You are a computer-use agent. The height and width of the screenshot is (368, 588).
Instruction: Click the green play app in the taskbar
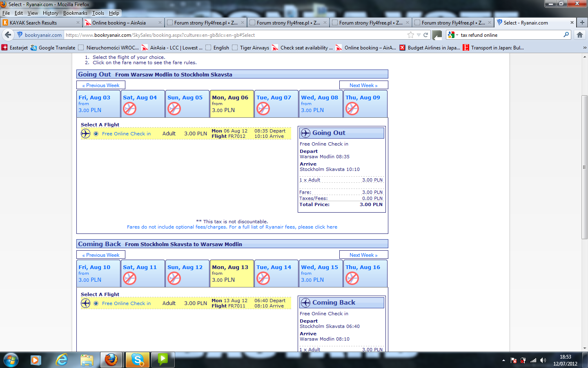[163, 360]
